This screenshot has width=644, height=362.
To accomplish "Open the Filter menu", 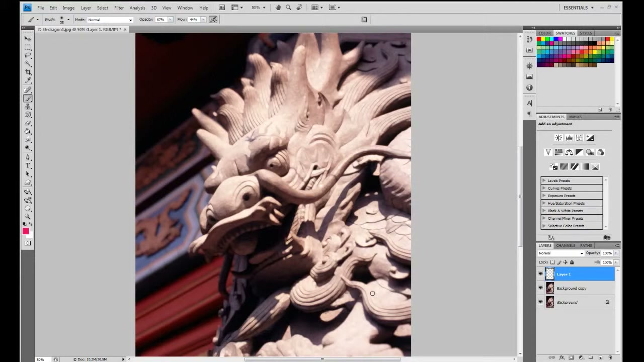I will click(x=119, y=8).
